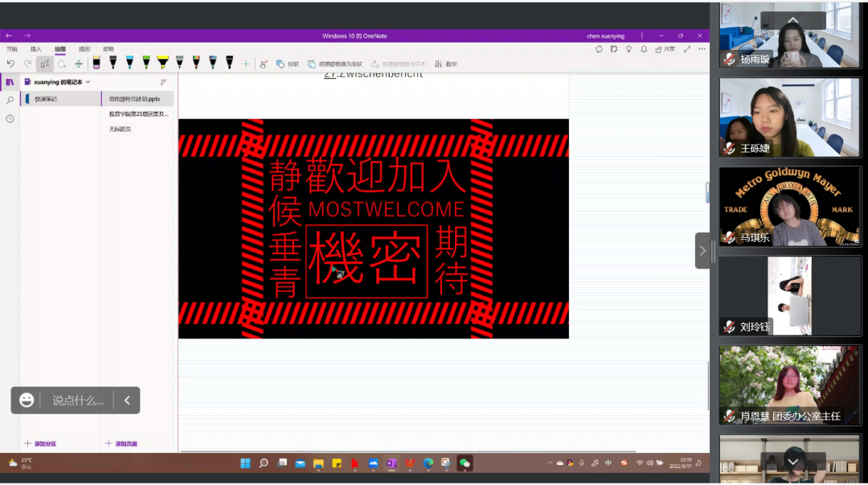Click the add pen plus icon

click(x=246, y=64)
